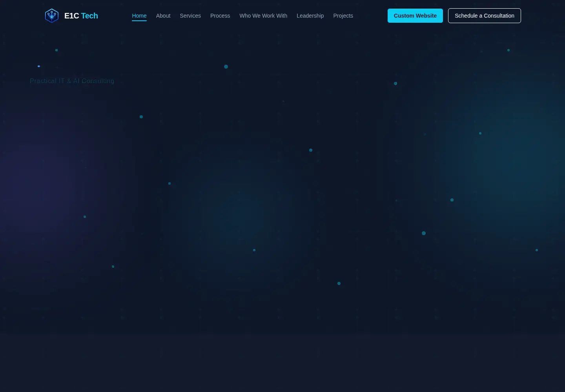
Task: Click the "Practical IT & AI Consulting" tagline
Action: [72, 81]
